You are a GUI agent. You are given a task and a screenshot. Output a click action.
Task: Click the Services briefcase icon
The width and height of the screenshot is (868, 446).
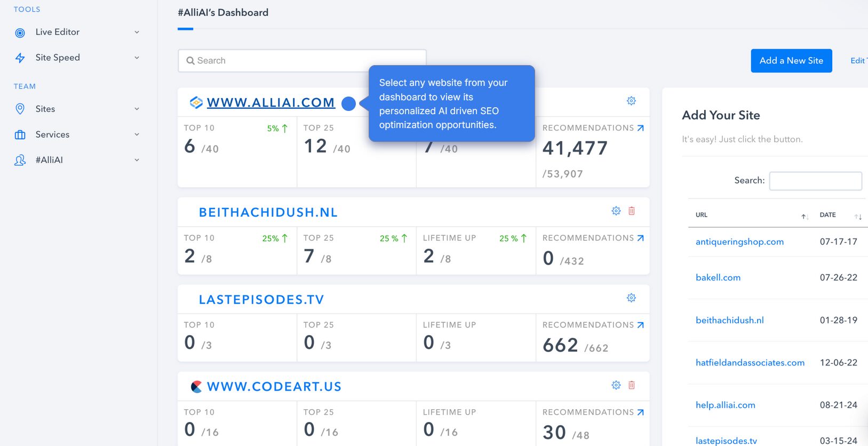(20, 134)
